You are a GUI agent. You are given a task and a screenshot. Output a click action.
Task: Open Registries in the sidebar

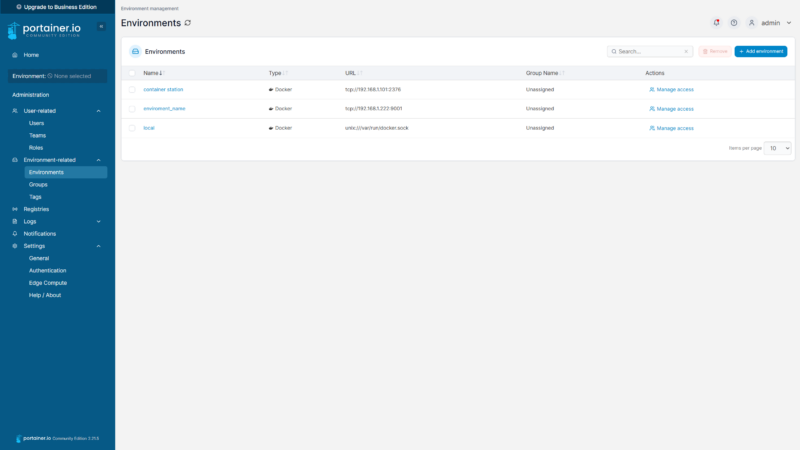coord(36,209)
